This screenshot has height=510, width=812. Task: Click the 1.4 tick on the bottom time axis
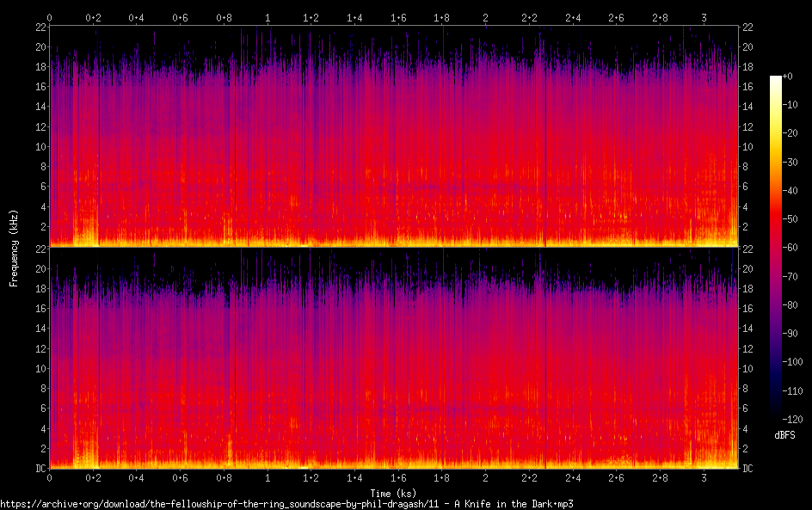tap(354, 479)
